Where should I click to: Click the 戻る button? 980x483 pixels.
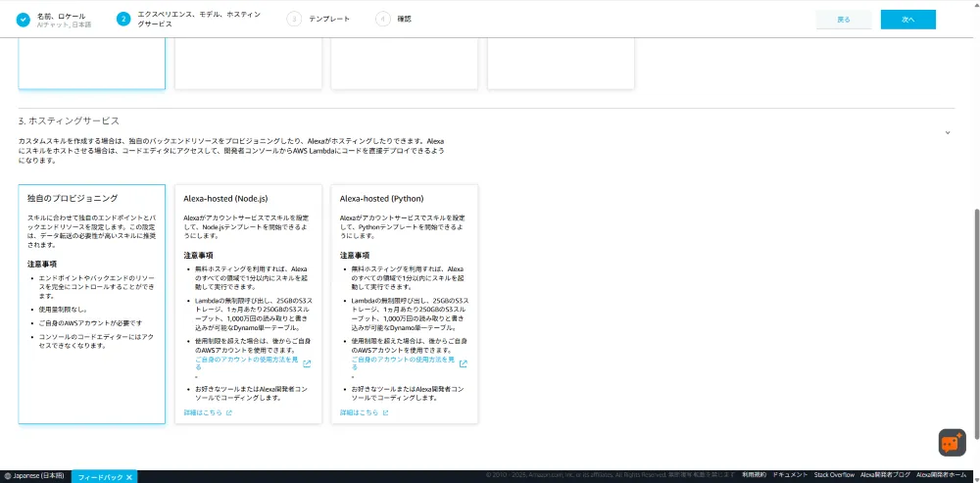pos(844,20)
